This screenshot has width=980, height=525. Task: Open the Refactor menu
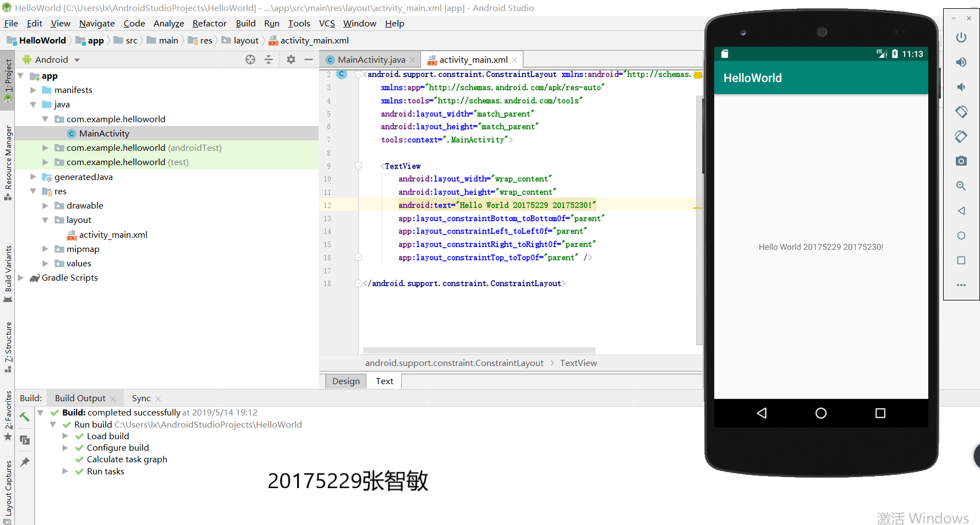pos(210,24)
